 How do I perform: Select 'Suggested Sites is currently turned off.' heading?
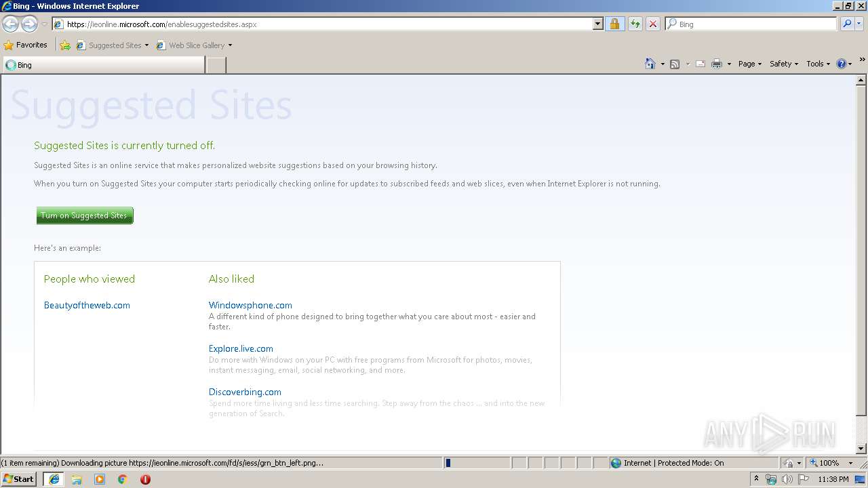[x=125, y=146]
